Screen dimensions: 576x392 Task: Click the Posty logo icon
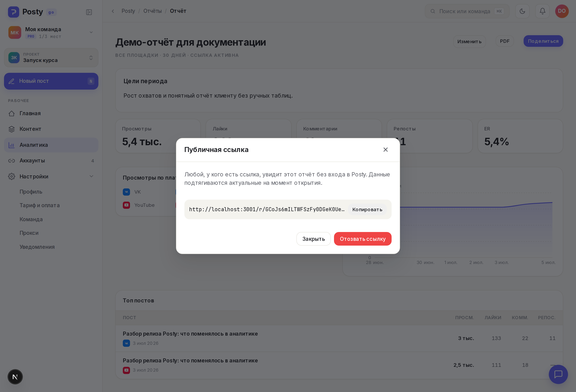(x=13, y=12)
